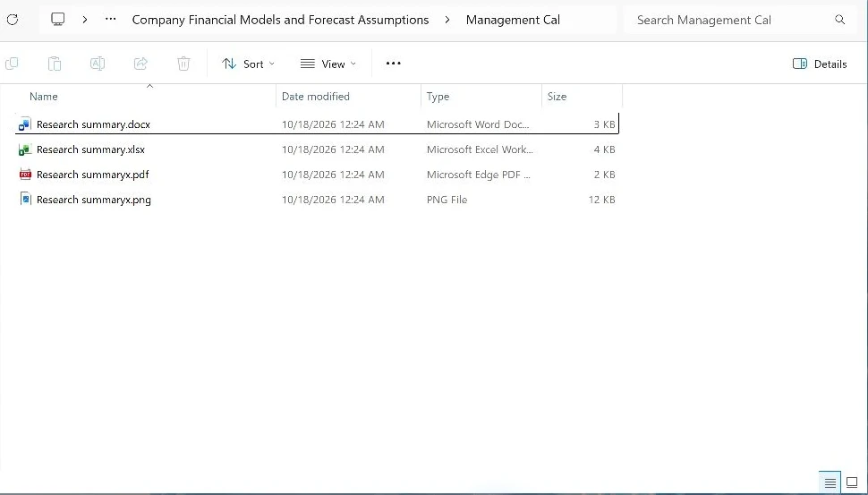868x495 pixels.
Task: Click the Word icon of Research summary.docx
Action: click(25, 124)
